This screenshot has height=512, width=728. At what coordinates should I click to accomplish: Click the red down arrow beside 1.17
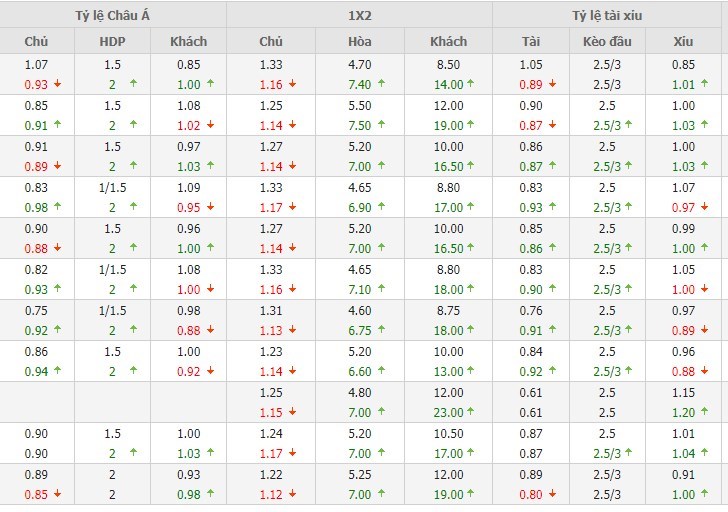(291, 207)
